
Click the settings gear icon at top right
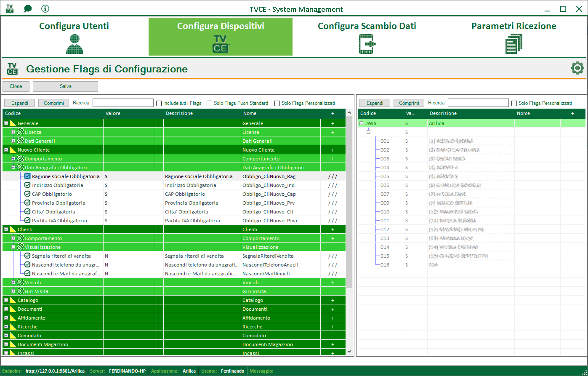point(577,68)
